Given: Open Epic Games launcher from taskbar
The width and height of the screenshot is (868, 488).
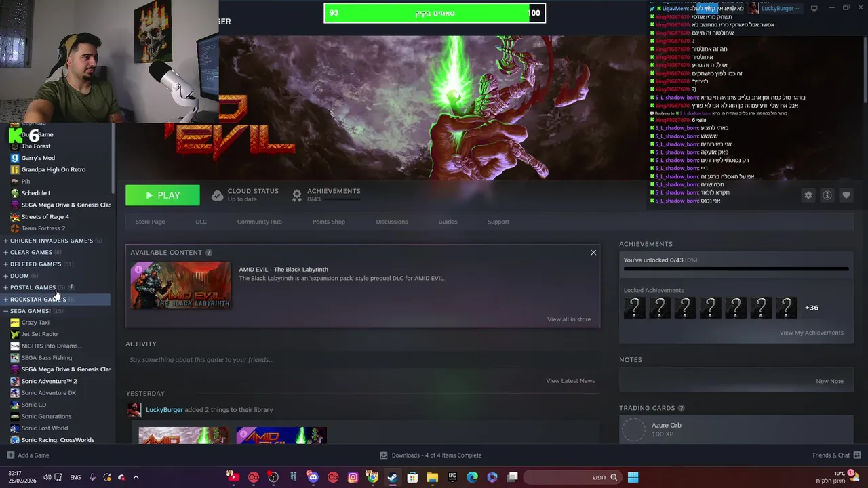Looking at the screenshot, I should pos(452,477).
